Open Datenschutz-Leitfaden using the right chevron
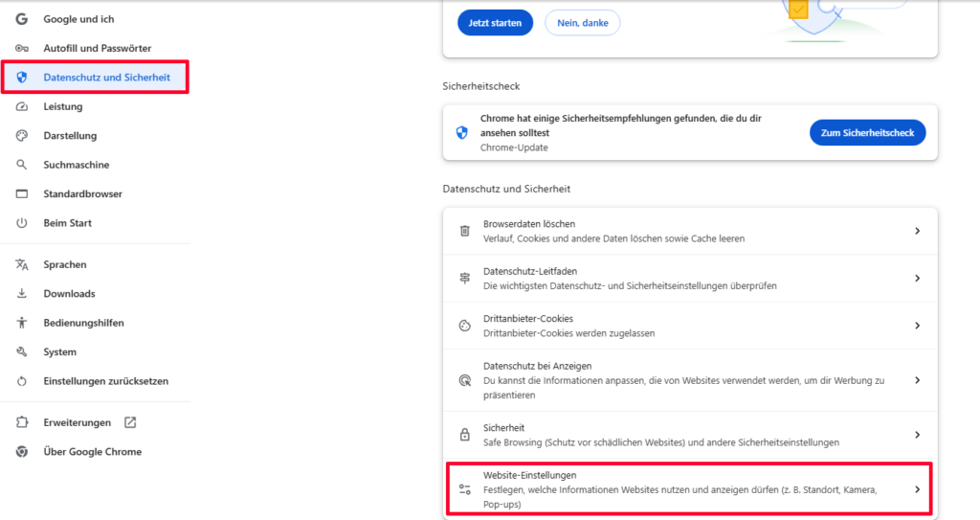 pos(917,279)
